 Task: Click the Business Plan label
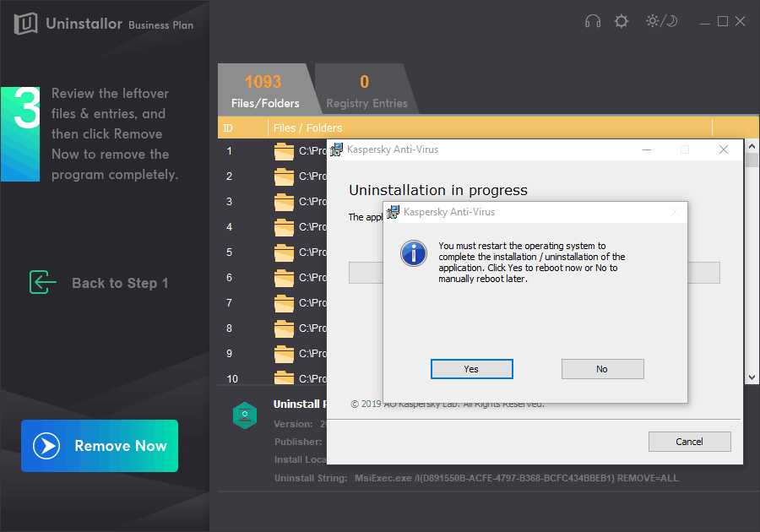coord(161,25)
